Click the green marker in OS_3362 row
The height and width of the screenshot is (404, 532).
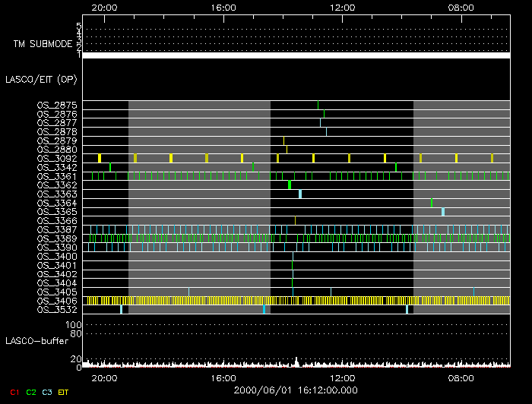coord(290,185)
